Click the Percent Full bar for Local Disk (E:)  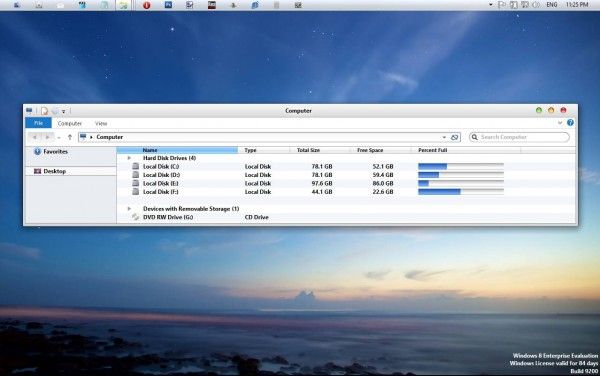461,183
